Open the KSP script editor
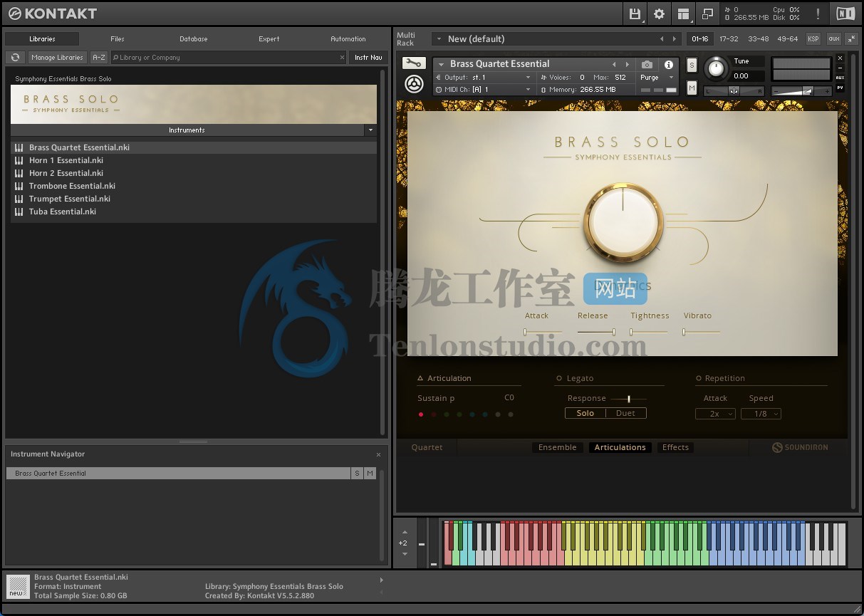 tap(813, 38)
